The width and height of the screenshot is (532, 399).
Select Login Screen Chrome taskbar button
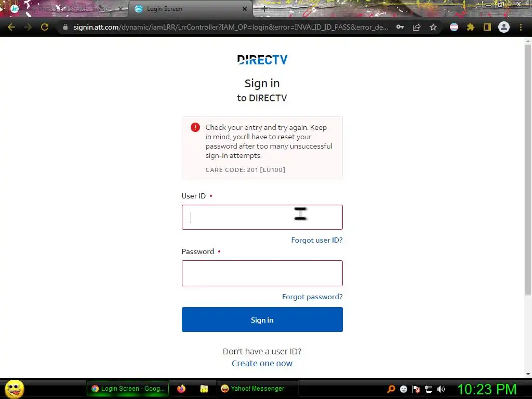pos(128,389)
